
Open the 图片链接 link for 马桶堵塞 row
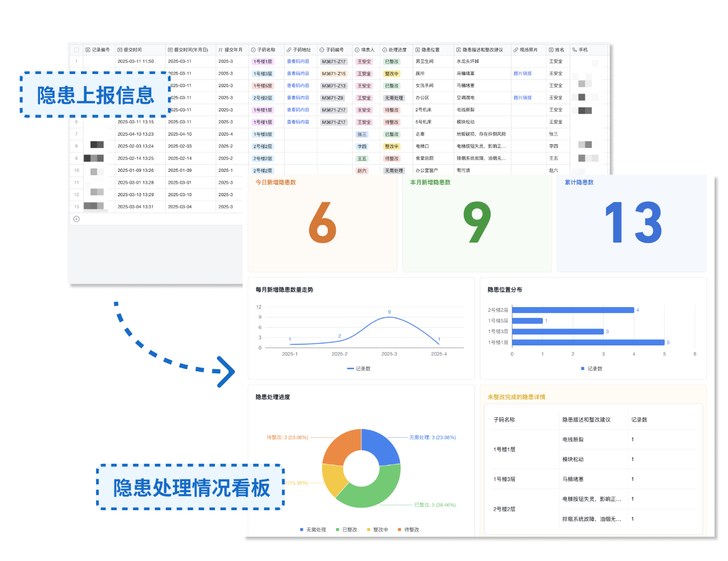(522, 74)
